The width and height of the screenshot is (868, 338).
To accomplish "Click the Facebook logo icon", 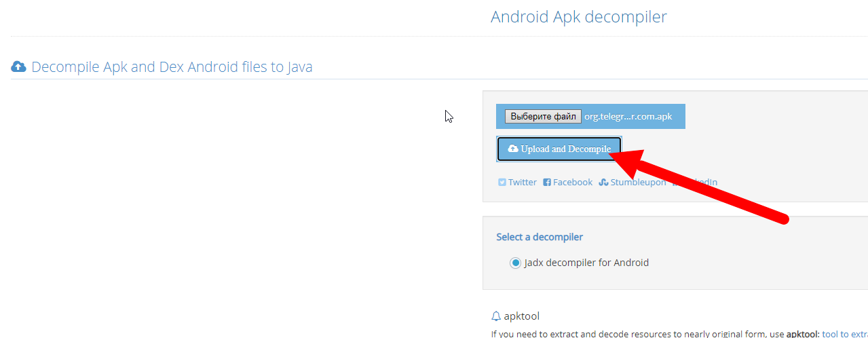I will [547, 183].
